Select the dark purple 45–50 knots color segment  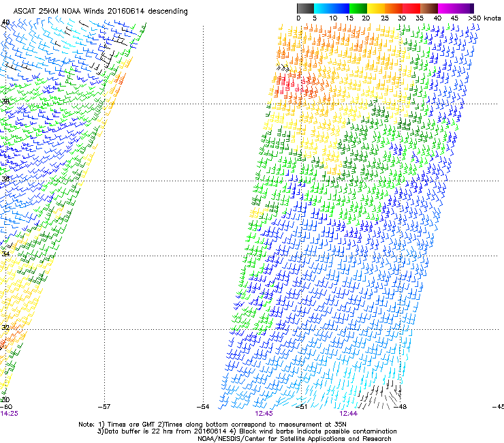pyautogui.click(x=464, y=8)
